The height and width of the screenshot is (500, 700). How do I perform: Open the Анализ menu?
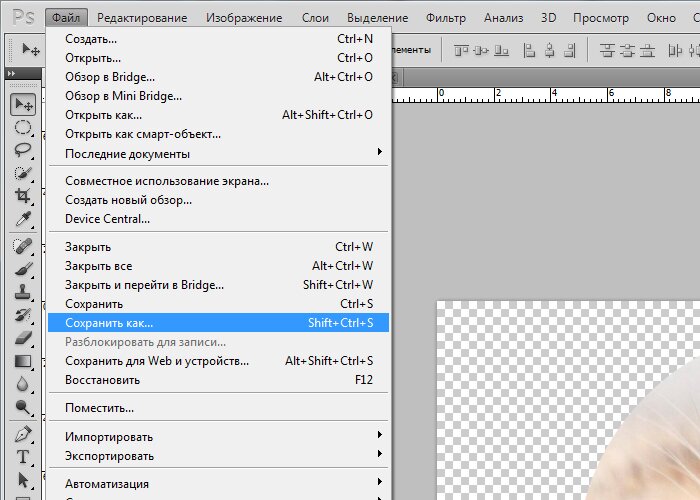[504, 18]
